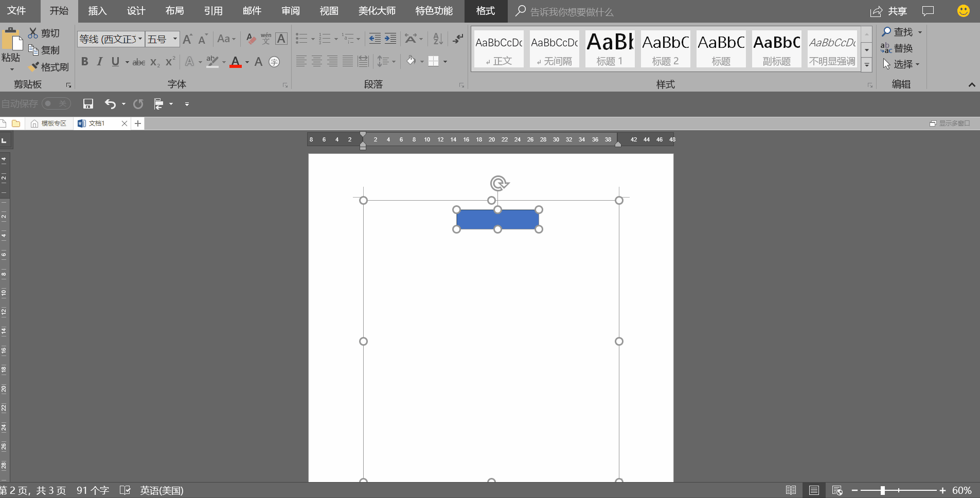Toggle underline formatting

pos(115,62)
